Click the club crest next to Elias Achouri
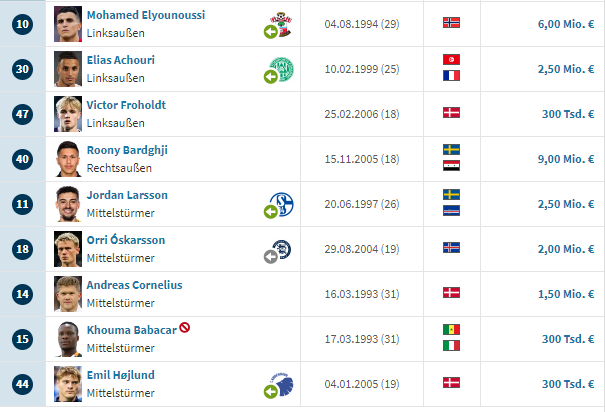 [282, 70]
